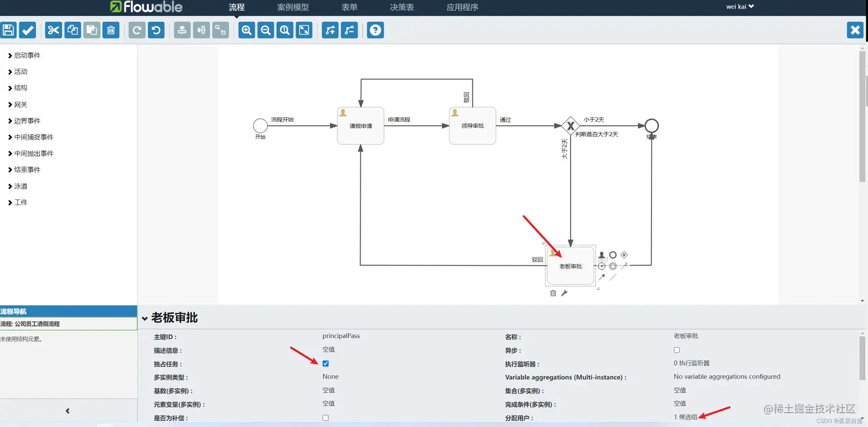Add a user task via the quick-menu person icon

pos(602,255)
